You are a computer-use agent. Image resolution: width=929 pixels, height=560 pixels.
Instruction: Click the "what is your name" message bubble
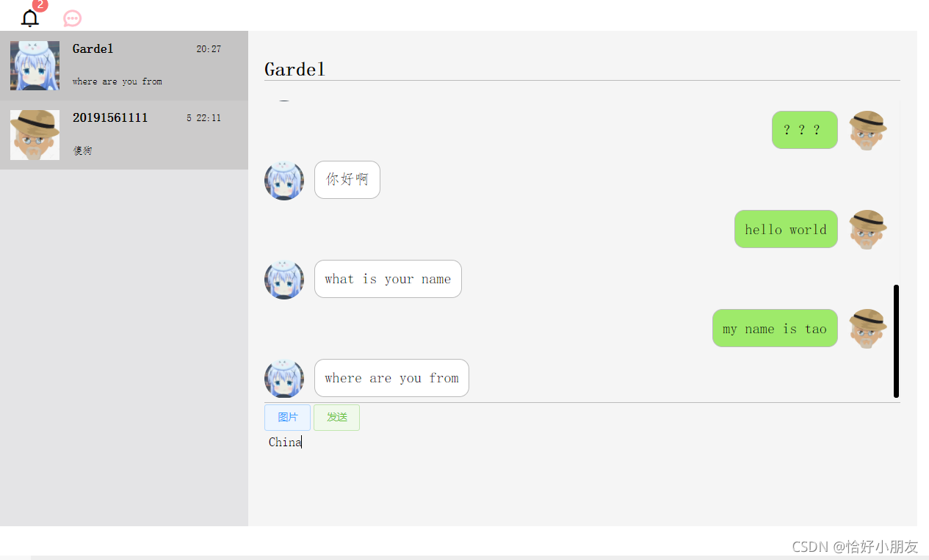pyautogui.click(x=388, y=279)
